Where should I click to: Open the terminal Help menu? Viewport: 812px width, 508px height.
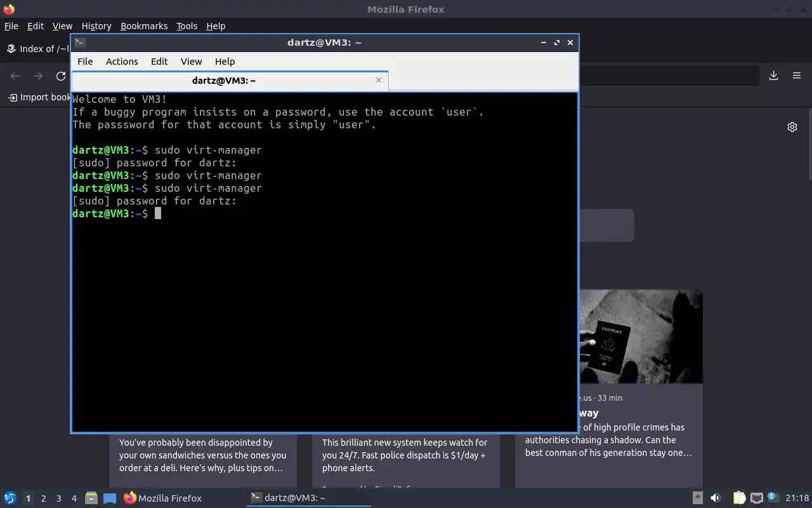pyautogui.click(x=225, y=62)
